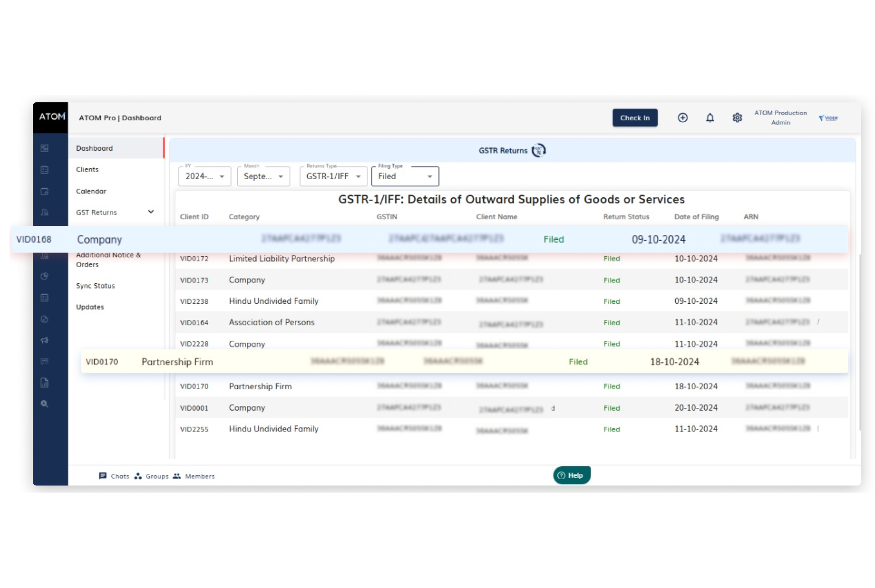Open the report document sidebar icon
Image resolution: width=875 pixels, height=588 pixels.
pyautogui.click(x=45, y=383)
